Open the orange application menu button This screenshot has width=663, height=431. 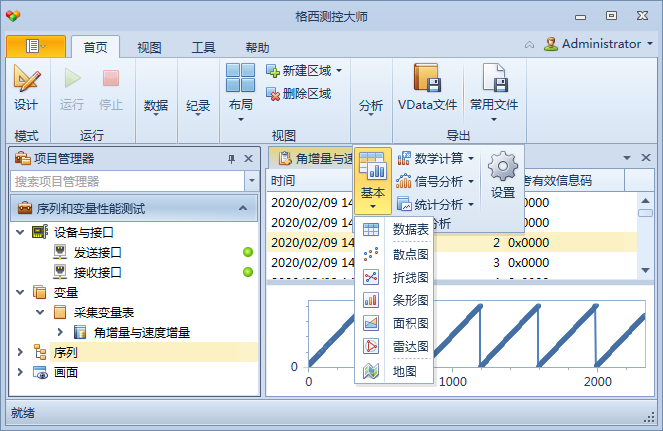[36, 46]
